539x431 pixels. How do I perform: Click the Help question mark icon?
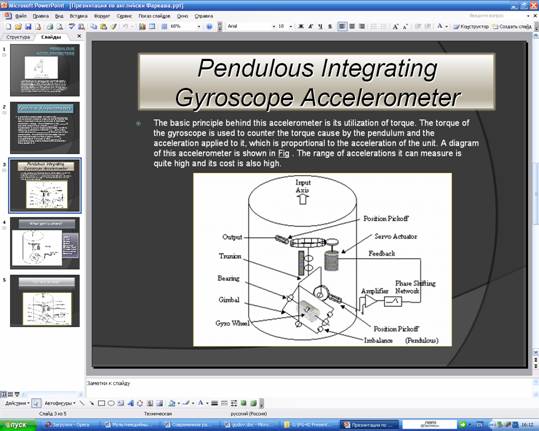tap(209, 26)
